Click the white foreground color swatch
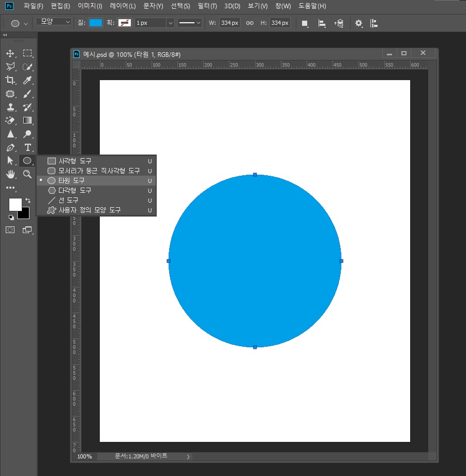466x476 pixels. (x=14, y=204)
